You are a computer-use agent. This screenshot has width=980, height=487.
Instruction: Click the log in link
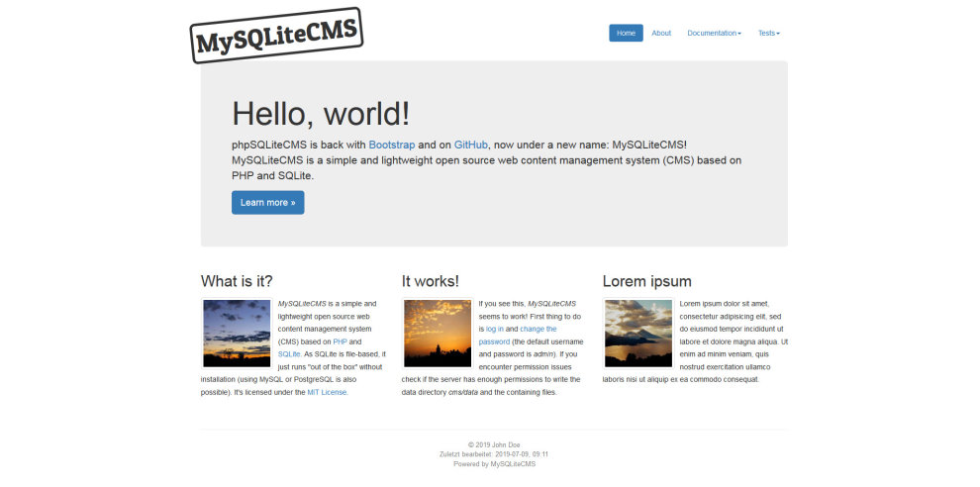tap(494, 329)
